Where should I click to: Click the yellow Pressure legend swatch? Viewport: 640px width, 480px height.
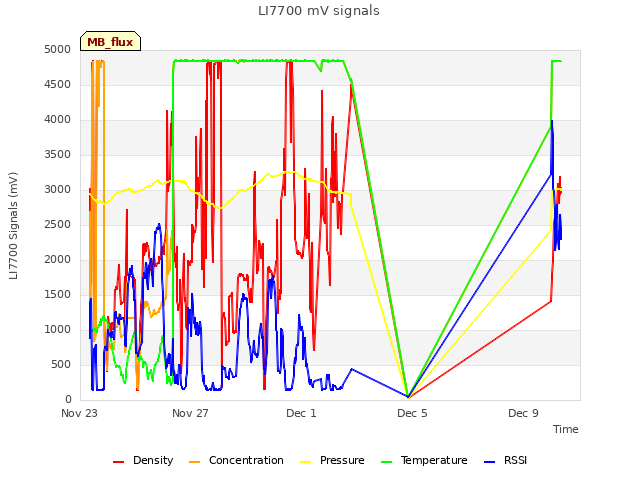pyautogui.click(x=306, y=462)
